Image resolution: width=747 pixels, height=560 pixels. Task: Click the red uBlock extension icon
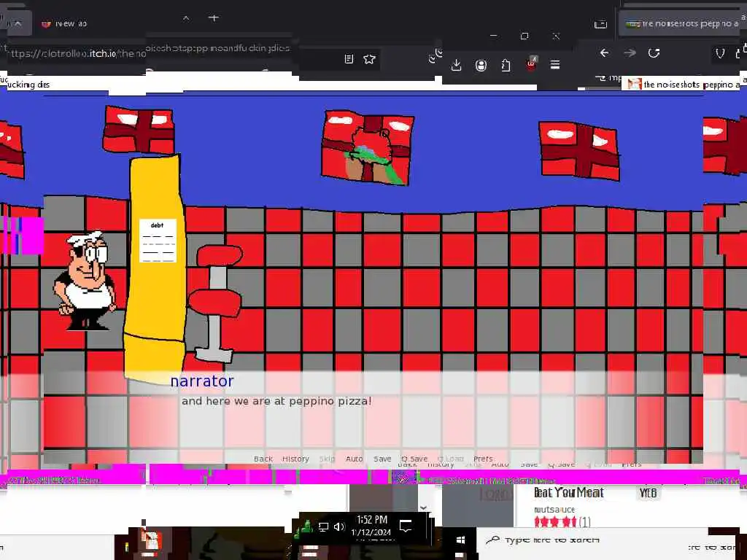(x=531, y=63)
